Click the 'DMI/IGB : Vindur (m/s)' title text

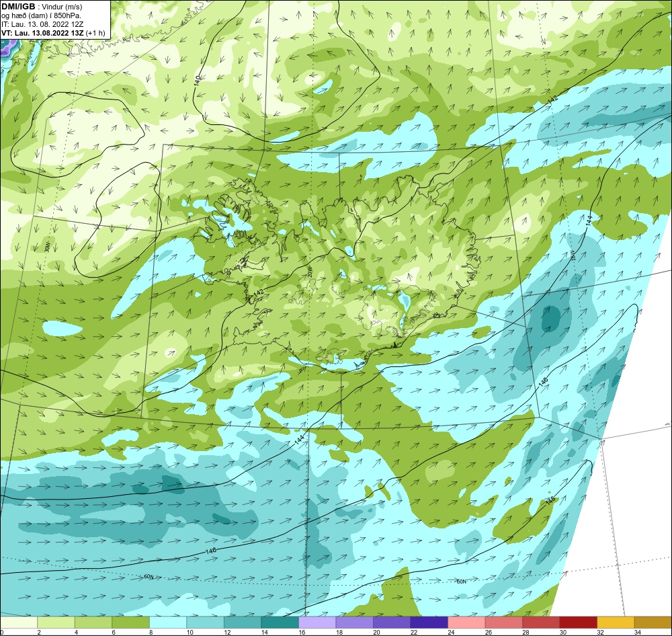pos(42,7)
